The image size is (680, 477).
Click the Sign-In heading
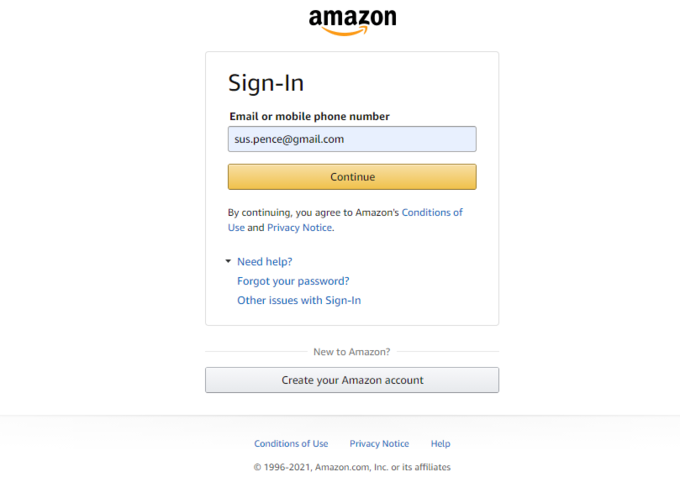[266, 83]
